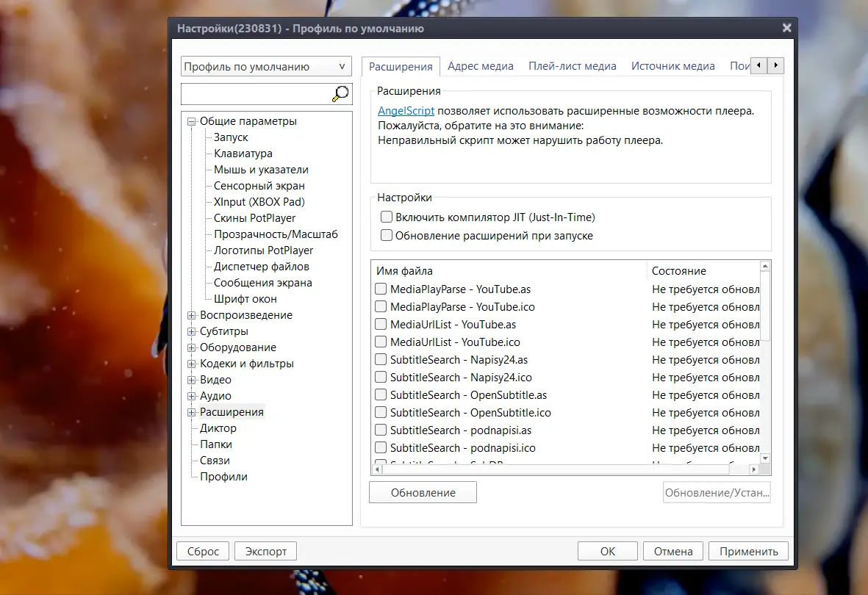This screenshot has height=595, width=868.
Task: Expand Кодеки и фильтры node
Action: 192,364
